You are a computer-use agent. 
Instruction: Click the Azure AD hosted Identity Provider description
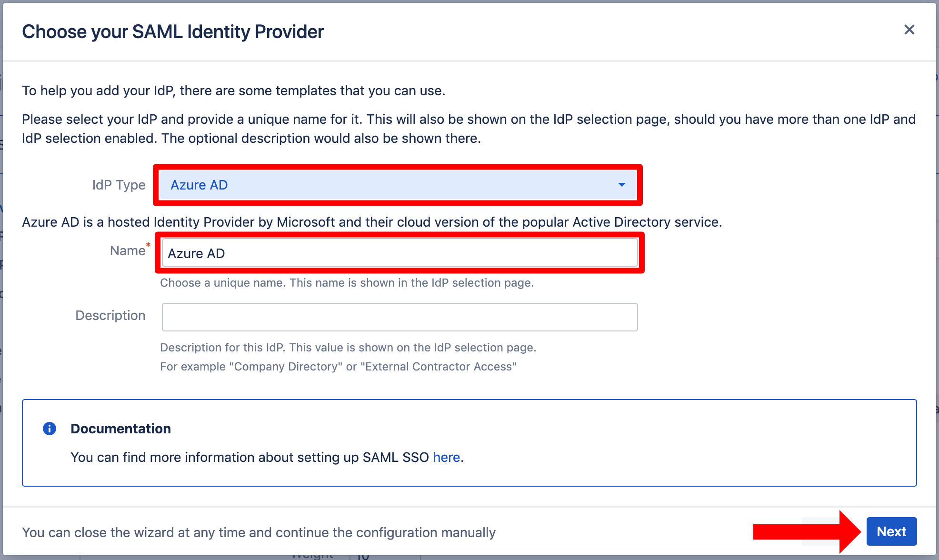click(x=371, y=222)
